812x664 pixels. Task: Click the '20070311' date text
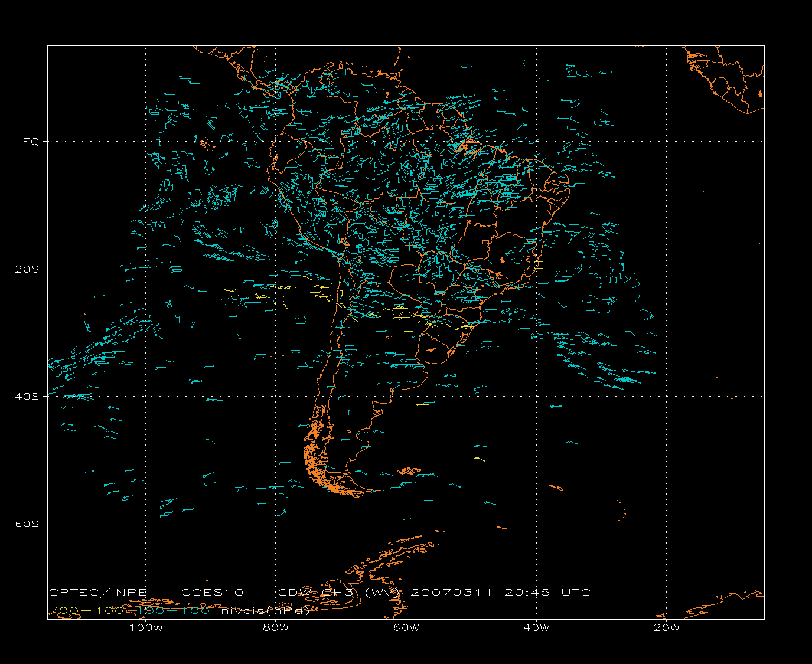tap(451, 592)
